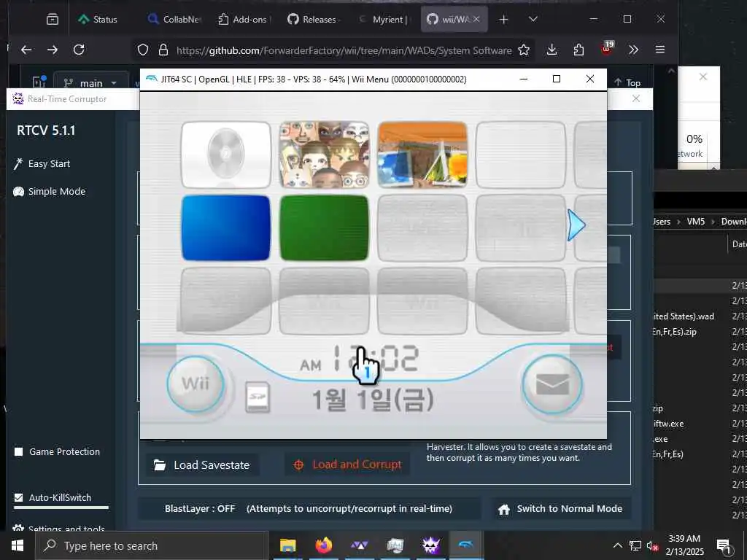Open a new Firefox tab

click(x=503, y=19)
